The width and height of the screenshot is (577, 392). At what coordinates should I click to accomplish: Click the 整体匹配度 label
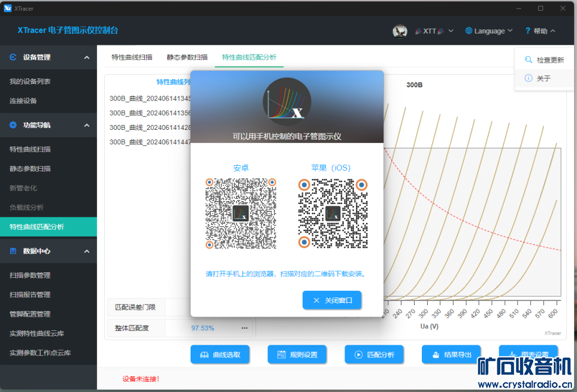pos(132,328)
